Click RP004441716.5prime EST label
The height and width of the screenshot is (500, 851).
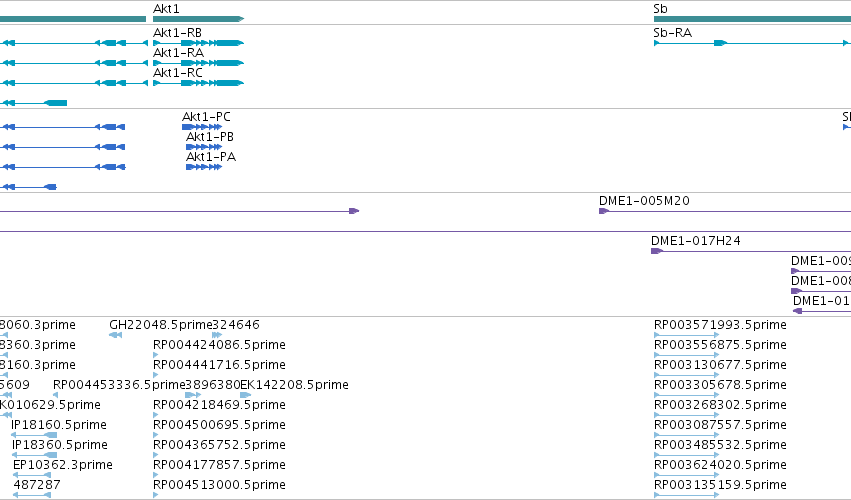[219, 365]
